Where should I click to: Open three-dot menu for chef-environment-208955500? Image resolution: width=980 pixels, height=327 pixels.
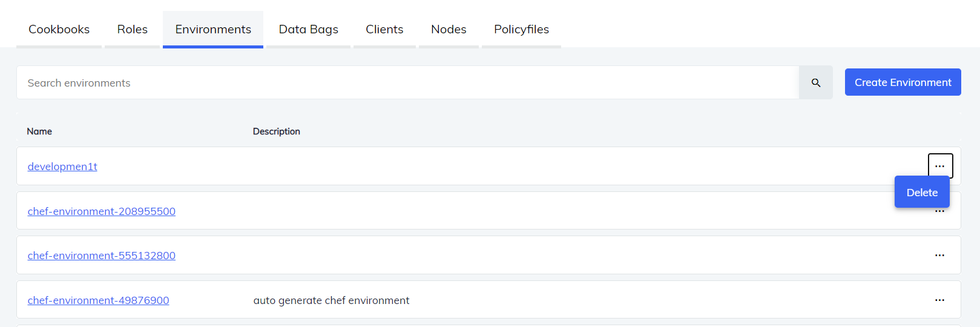[940, 212]
